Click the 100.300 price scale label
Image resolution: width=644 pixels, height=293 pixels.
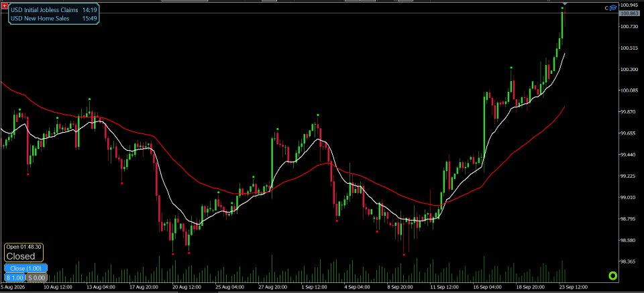point(629,69)
